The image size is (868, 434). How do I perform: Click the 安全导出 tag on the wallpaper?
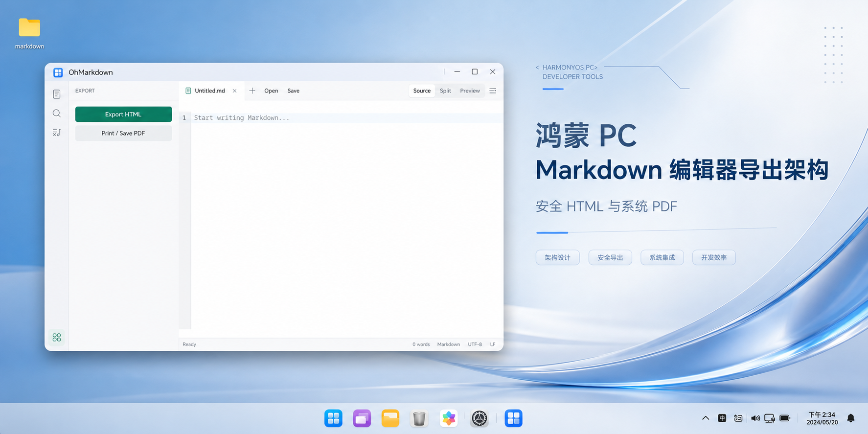[x=610, y=257]
